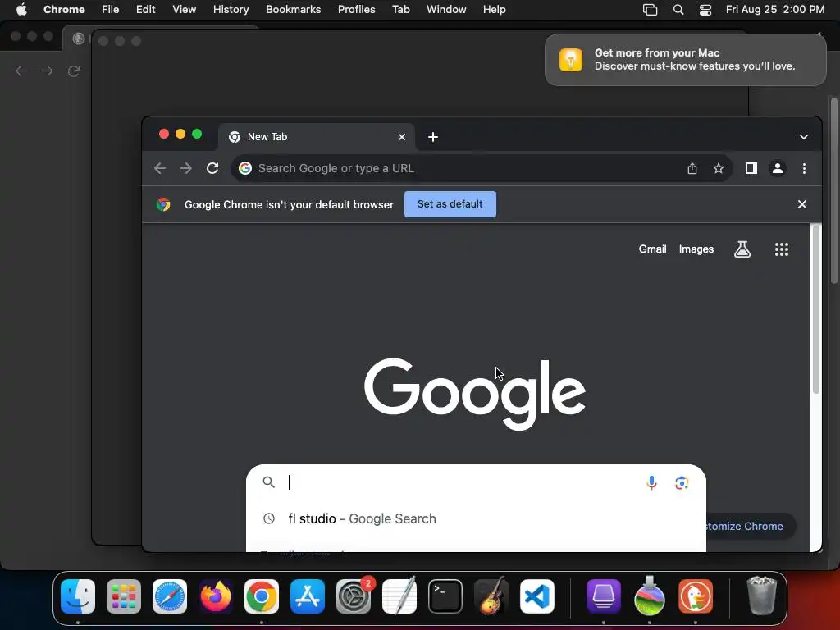Open the Google apps grid
840x630 pixels.
[x=782, y=249]
